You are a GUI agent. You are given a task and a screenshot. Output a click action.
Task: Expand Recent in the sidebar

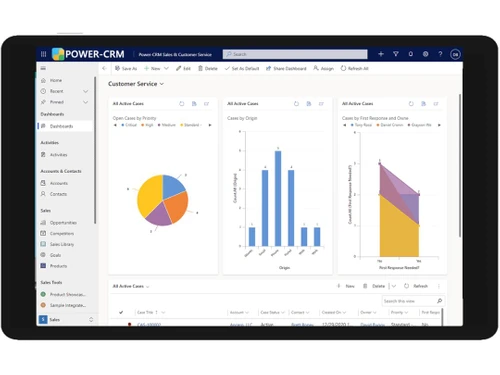(86, 91)
